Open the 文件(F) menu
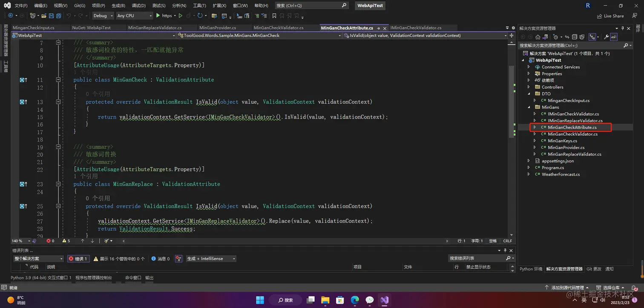This screenshot has width=644, height=308. [x=21, y=6]
